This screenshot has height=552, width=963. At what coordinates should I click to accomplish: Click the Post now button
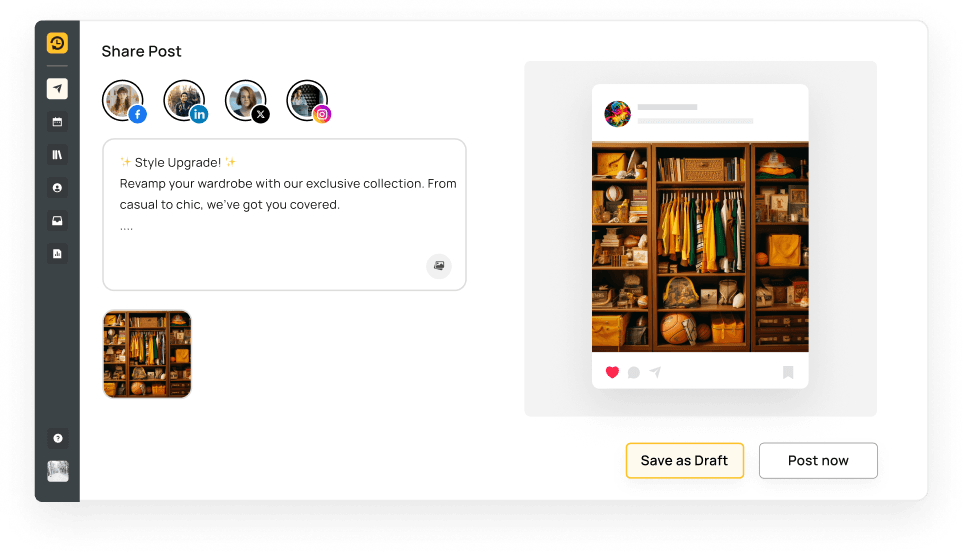point(818,461)
